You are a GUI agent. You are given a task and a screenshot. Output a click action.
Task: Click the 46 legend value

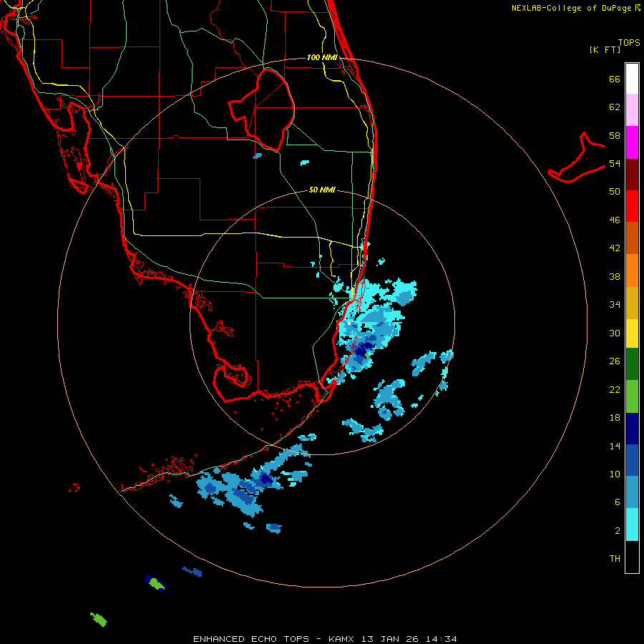(615, 220)
